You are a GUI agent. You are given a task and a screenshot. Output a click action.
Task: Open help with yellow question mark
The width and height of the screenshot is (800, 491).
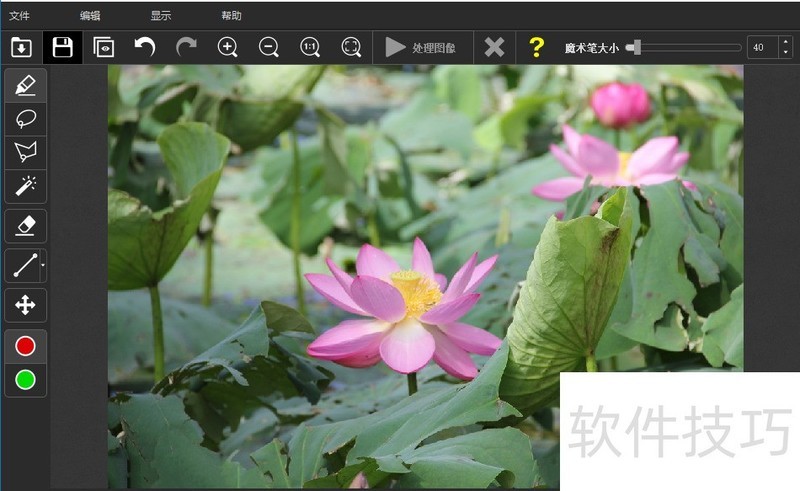point(536,47)
